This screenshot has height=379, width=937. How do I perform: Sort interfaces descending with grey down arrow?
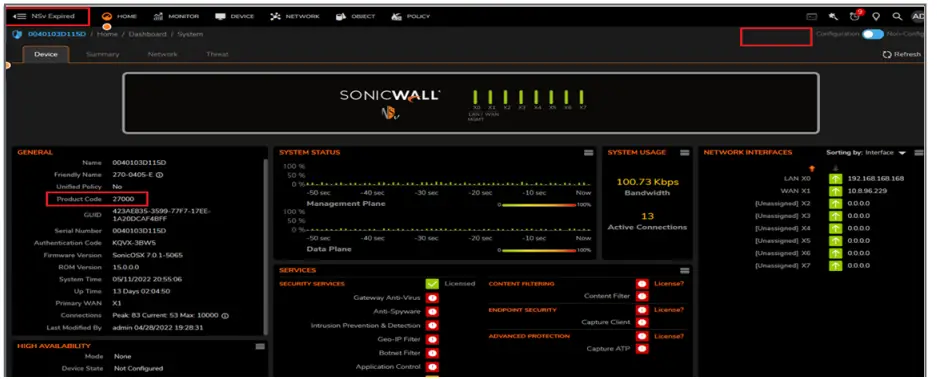(x=835, y=169)
